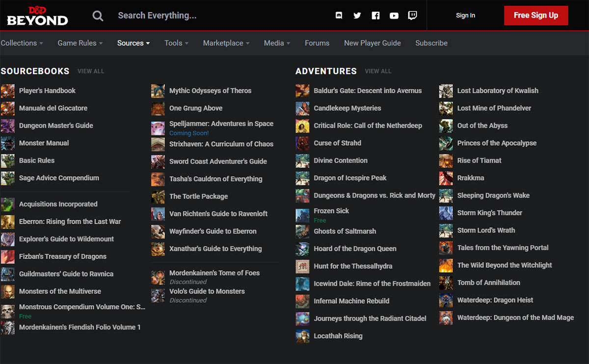The height and width of the screenshot is (364, 589).
Task: Click the Free Sign Up button
Action: (536, 16)
